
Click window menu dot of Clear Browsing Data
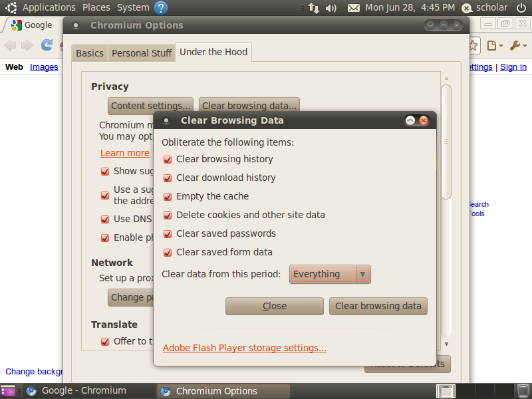pyautogui.click(x=166, y=120)
